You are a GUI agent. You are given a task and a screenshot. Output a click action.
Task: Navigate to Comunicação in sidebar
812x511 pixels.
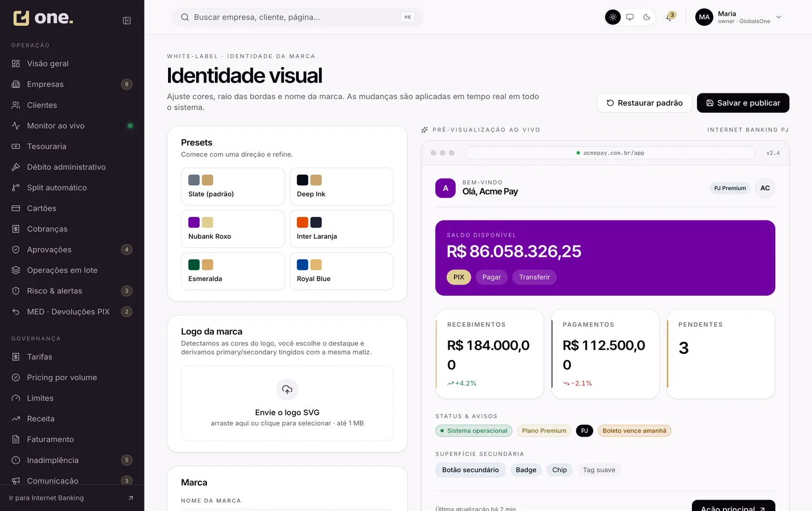pyautogui.click(x=72, y=481)
